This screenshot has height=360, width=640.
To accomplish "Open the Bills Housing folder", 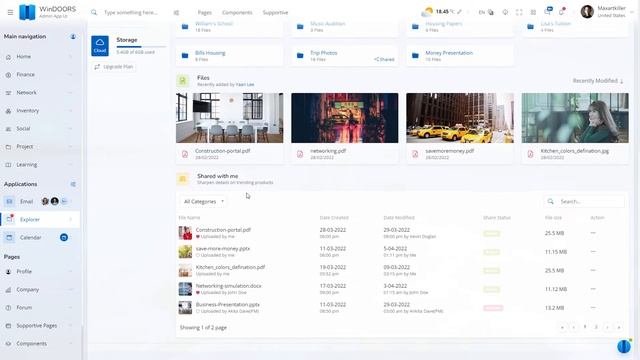I will (229, 56).
